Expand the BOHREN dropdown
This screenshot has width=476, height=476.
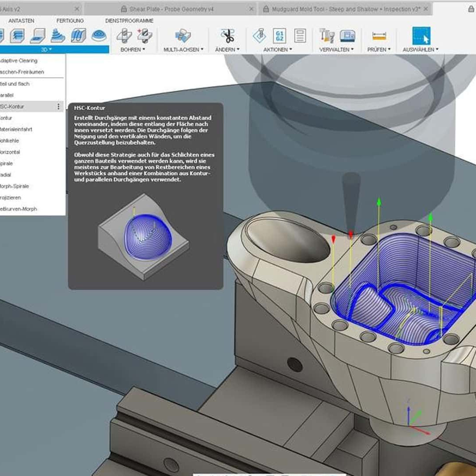pyautogui.click(x=133, y=50)
